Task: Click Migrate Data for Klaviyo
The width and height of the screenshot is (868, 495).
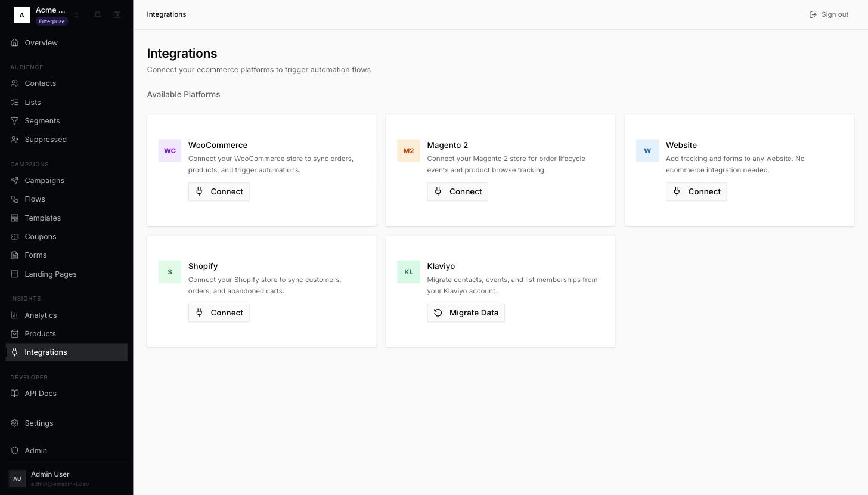Action: pyautogui.click(x=466, y=313)
